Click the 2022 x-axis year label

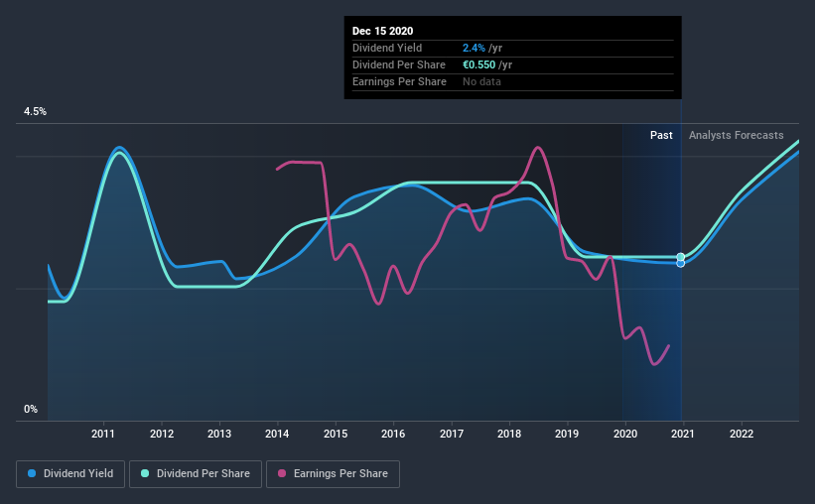(742, 434)
